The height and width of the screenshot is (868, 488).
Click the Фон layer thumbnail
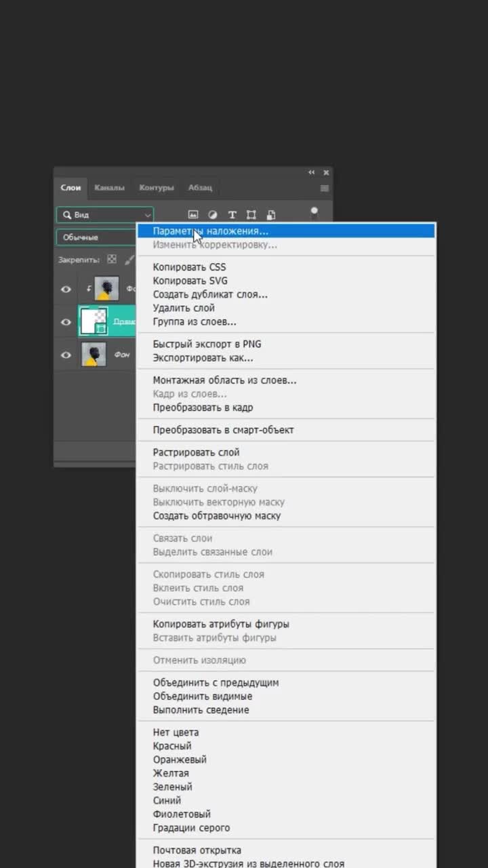[x=94, y=355]
